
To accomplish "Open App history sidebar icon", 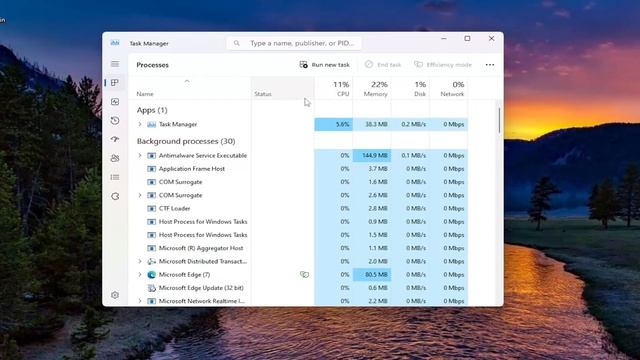I will point(115,120).
